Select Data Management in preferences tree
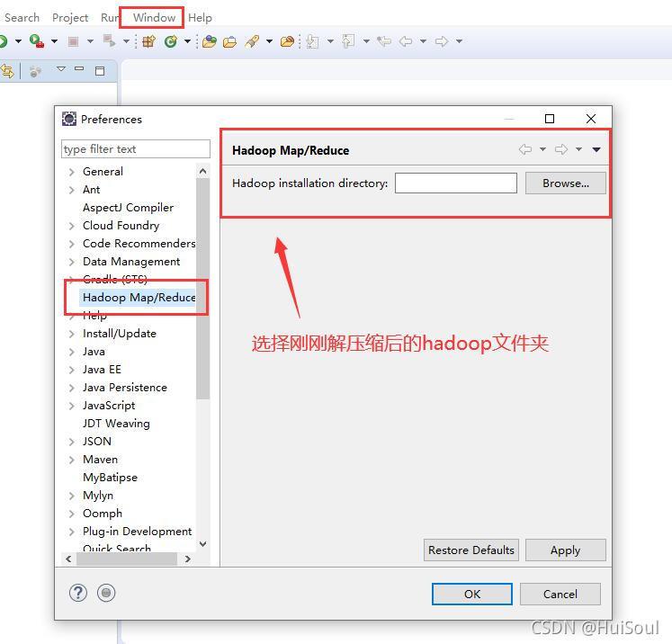672x644 pixels. (x=131, y=262)
